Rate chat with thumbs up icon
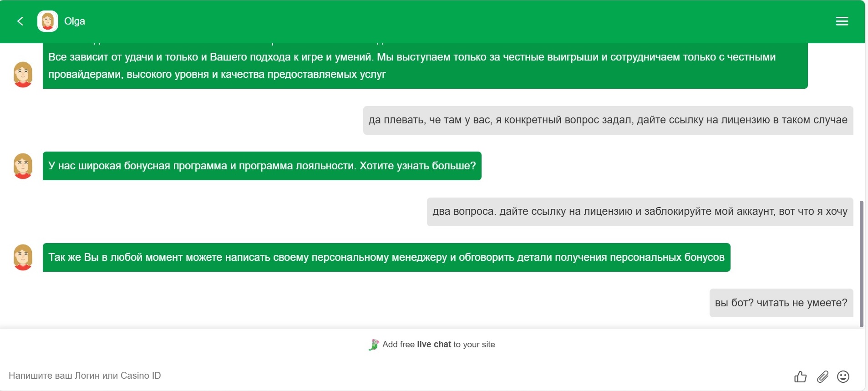This screenshot has height=391, width=868. (x=800, y=376)
